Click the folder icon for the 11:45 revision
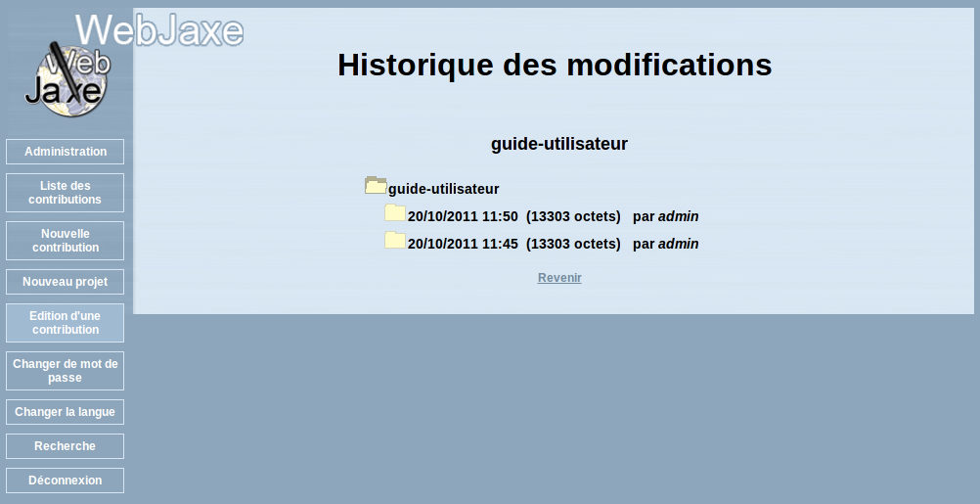Screen dimensions: 980x504 click(395, 241)
